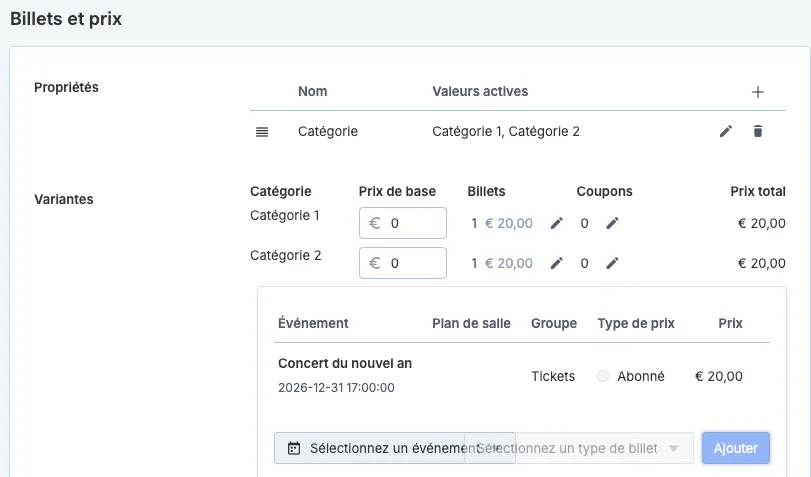Open the Sélectionnez un type de billet dropdown
This screenshot has width=811, height=477.
click(579, 448)
